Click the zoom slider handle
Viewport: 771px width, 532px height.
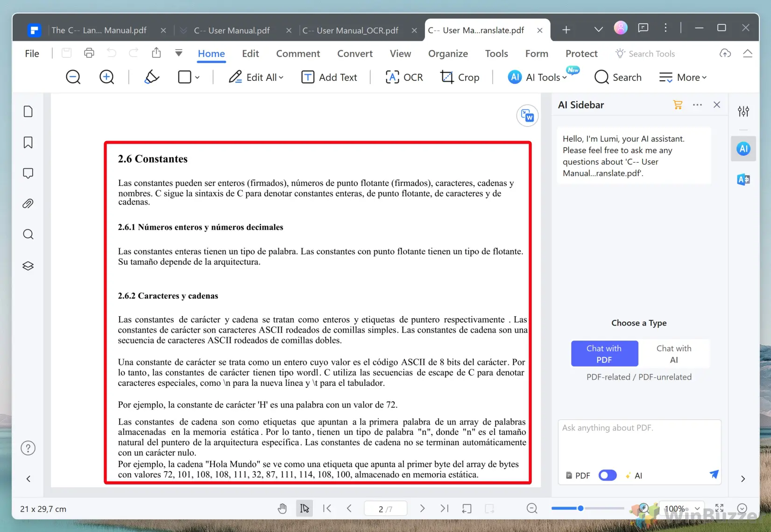(580, 508)
